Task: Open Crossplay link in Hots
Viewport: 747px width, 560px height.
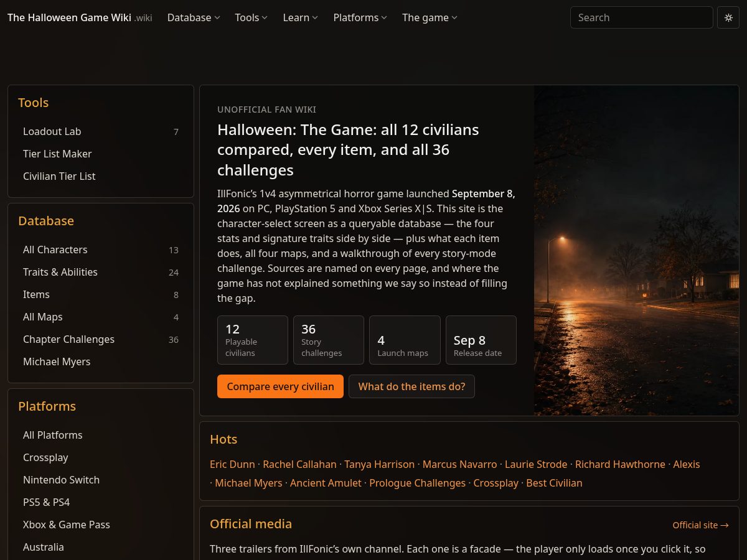Action: click(x=496, y=483)
